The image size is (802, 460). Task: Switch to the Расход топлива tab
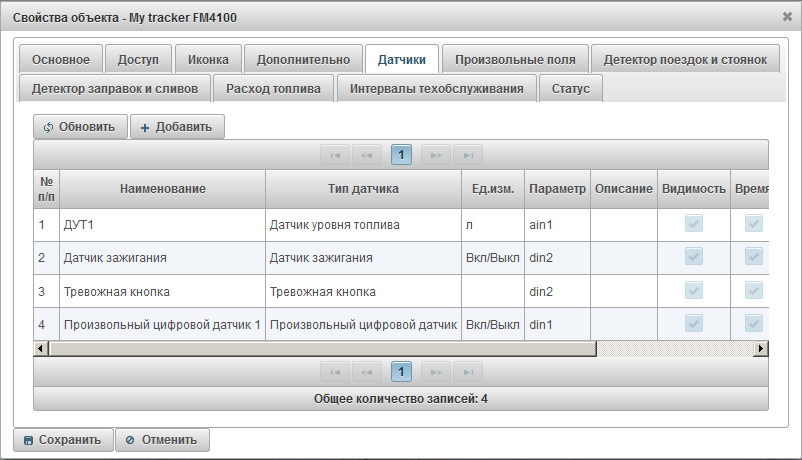pos(273,89)
